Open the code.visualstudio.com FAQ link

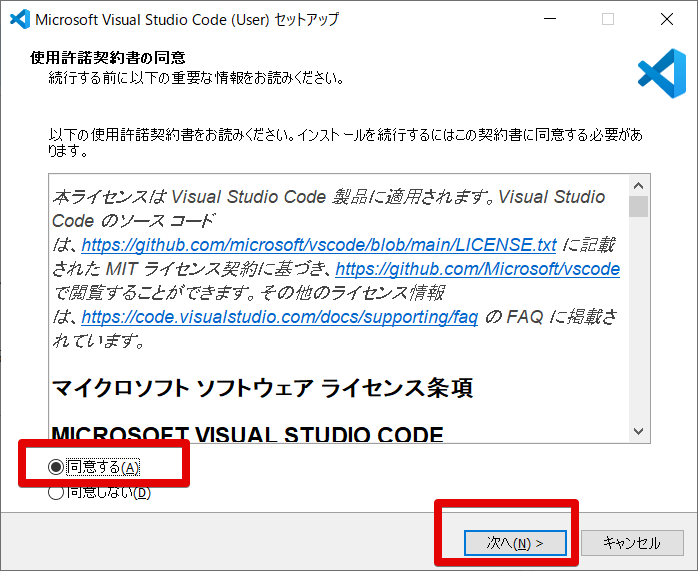(280, 317)
